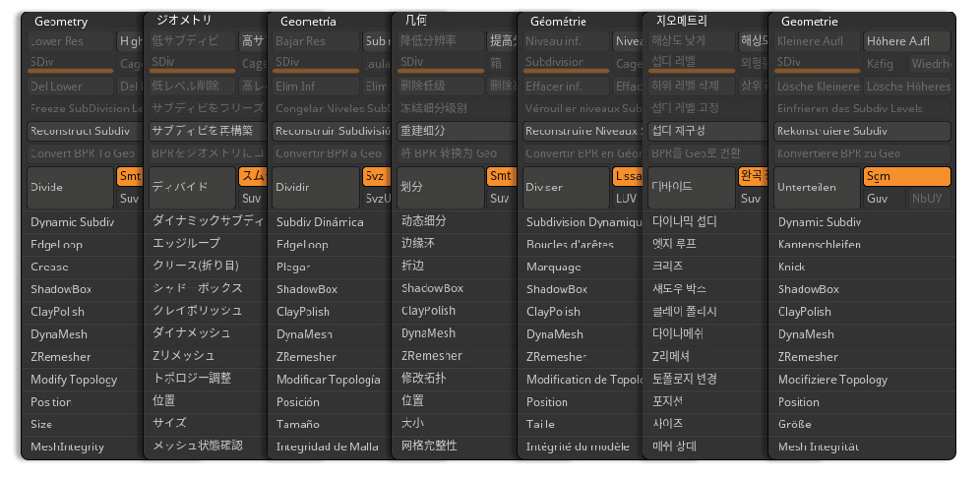
Task: Click the 重建细分 button
Action: click(x=457, y=131)
